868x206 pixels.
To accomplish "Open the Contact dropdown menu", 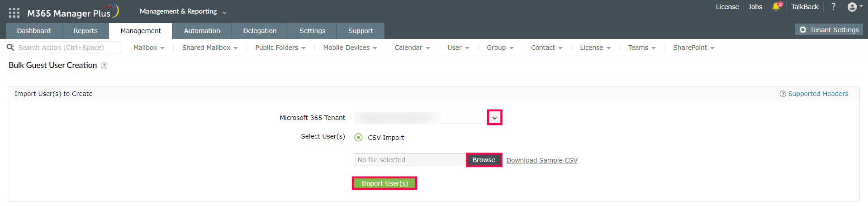I will [x=547, y=48].
